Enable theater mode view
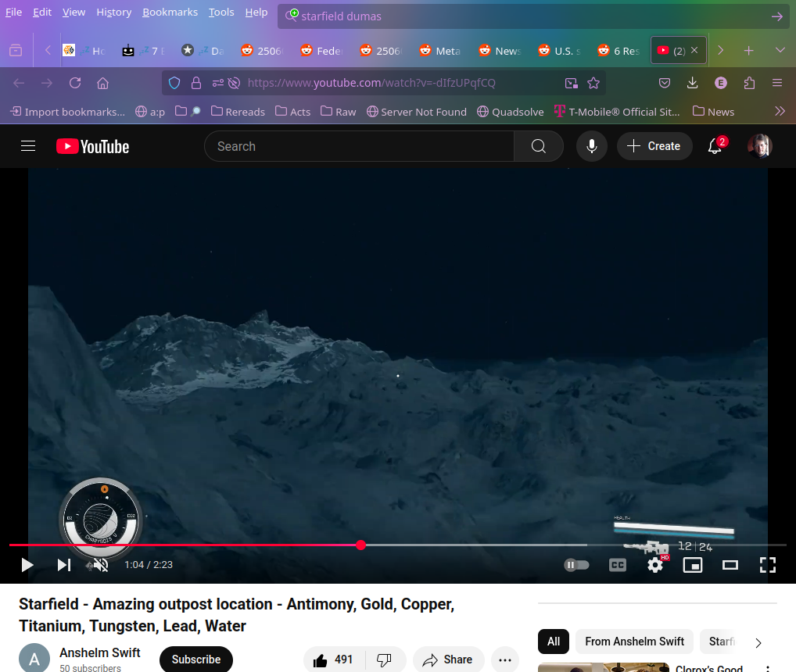The width and height of the screenshot is (796, 672). [730, 565]
